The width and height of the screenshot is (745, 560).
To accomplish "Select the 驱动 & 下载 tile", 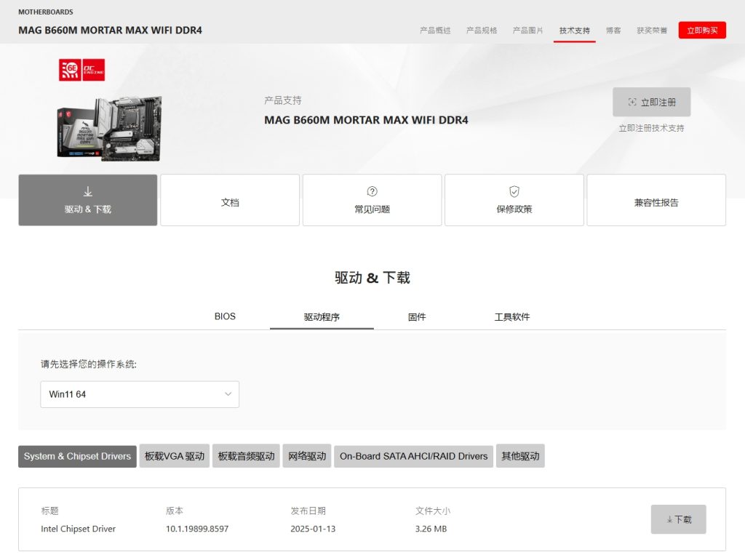I will 88,200.
